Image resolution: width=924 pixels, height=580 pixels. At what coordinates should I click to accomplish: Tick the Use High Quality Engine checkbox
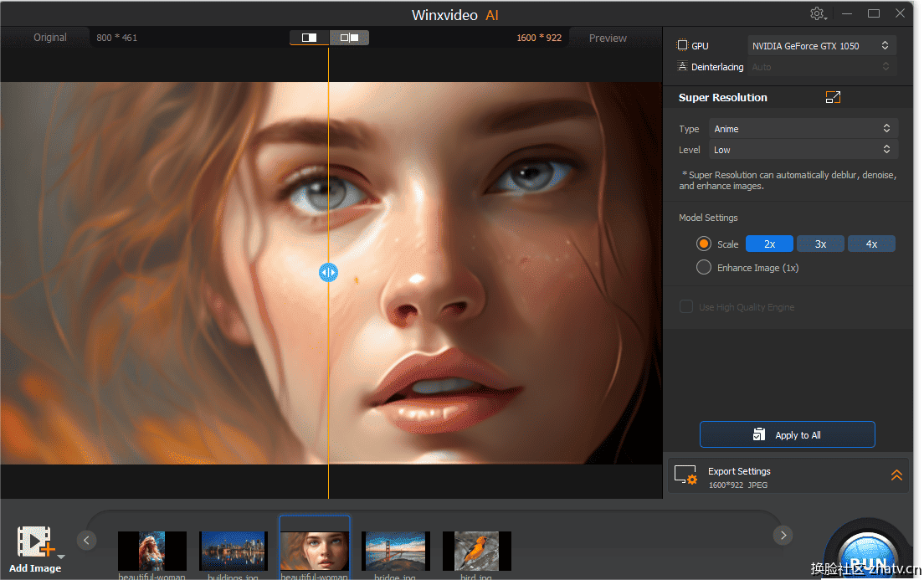[x=686, y=306]
